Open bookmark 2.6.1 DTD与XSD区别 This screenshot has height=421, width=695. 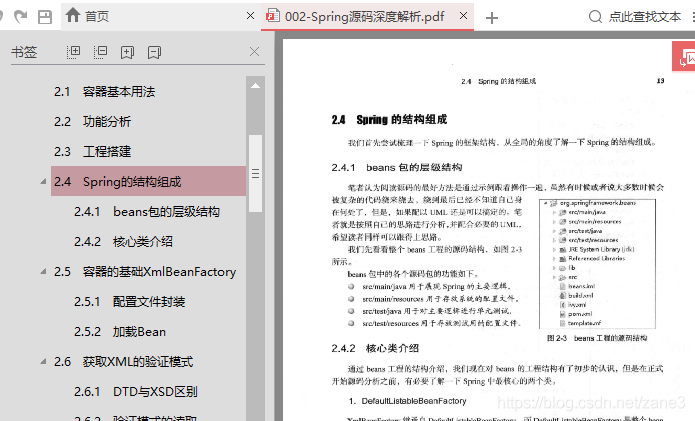pos(136,392)
